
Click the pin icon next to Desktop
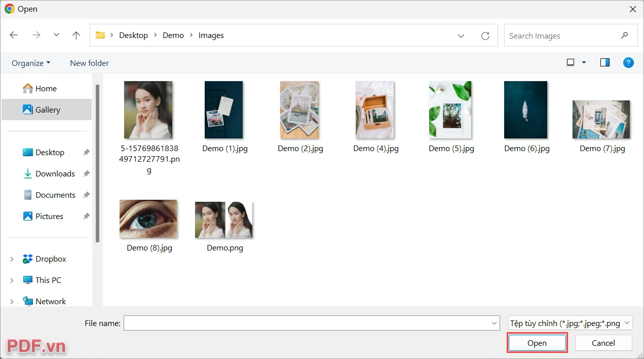(86, 152)
